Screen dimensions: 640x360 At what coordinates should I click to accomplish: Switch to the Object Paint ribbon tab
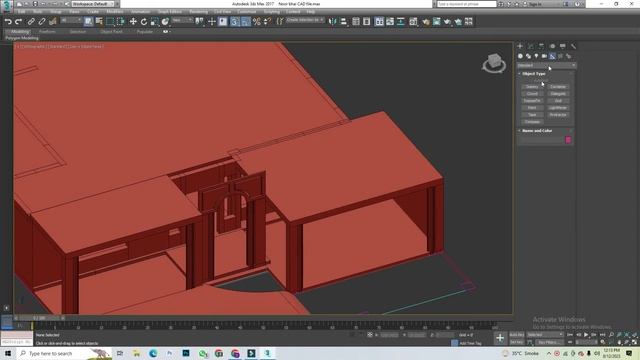coord(111,31)
